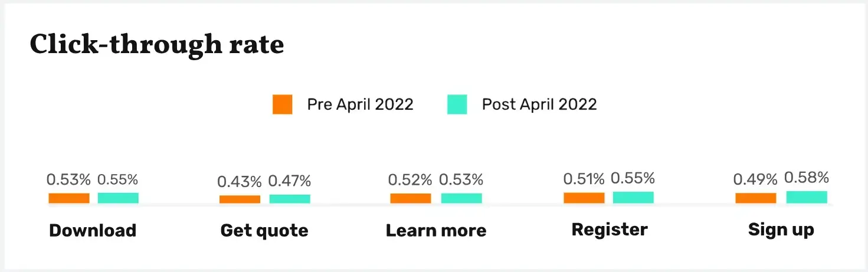Click the Download category label
868x272 pixels.
click(x=93, y=230)
